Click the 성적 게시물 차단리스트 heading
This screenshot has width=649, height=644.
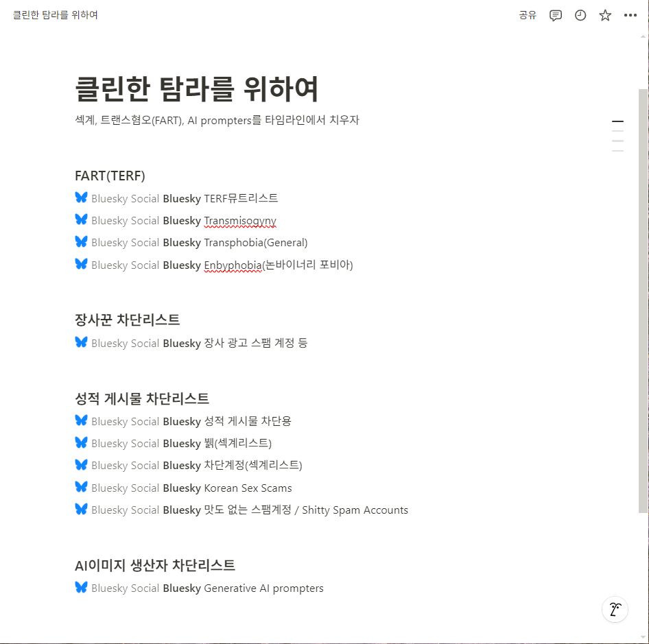tap(142, 398)
